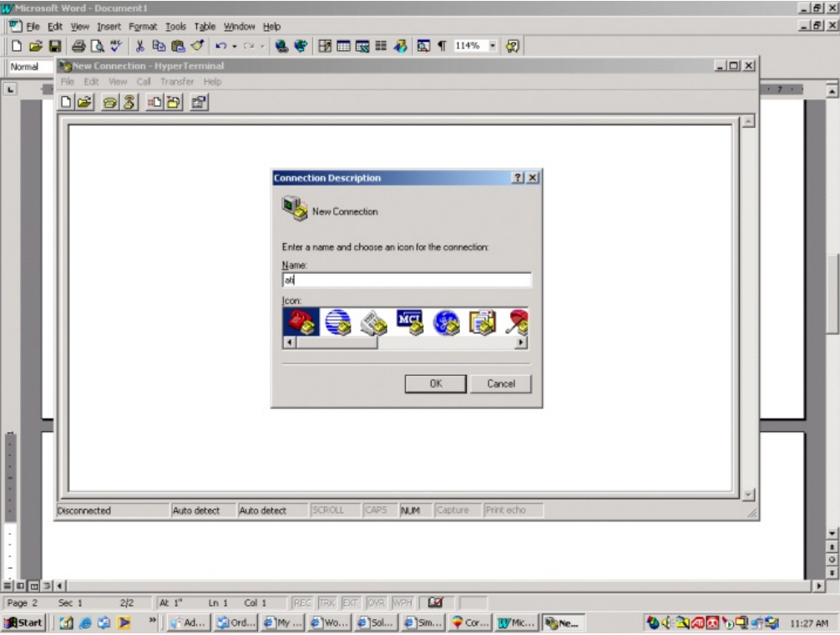Switch to the Cor... taskbar button

coord(470,622)
